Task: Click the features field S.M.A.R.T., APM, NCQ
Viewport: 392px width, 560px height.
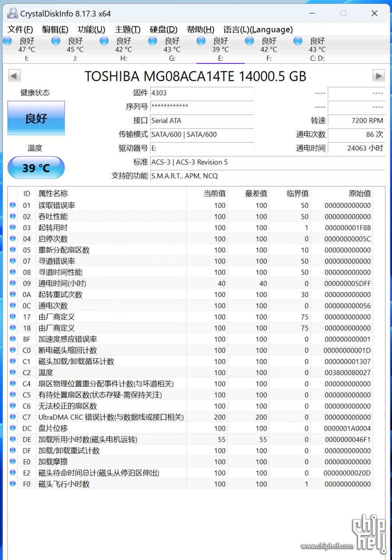Action: pyautogui.click(x=268, y=176)
